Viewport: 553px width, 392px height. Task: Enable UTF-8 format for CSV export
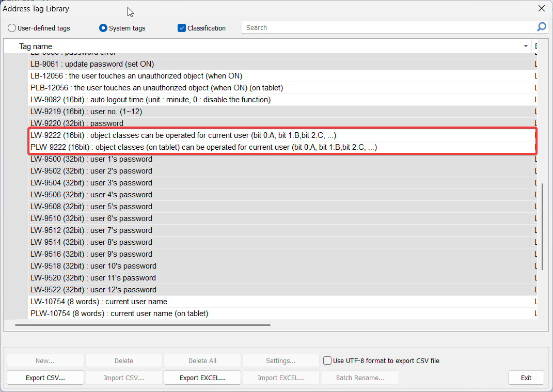(327, 360)
